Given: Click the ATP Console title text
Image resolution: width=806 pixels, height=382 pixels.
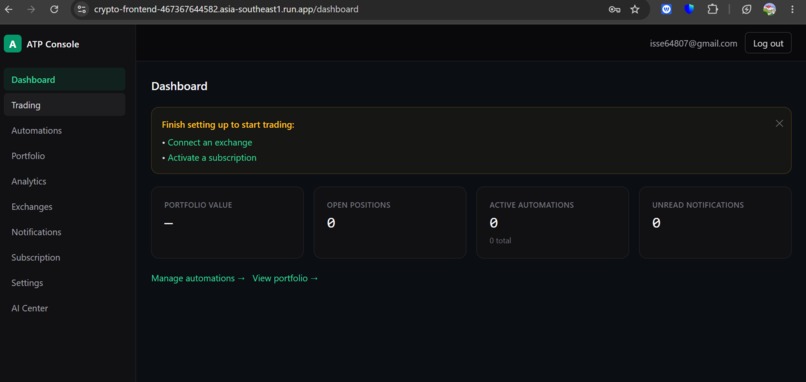Looking at the screenshot, I should point(53,44).
